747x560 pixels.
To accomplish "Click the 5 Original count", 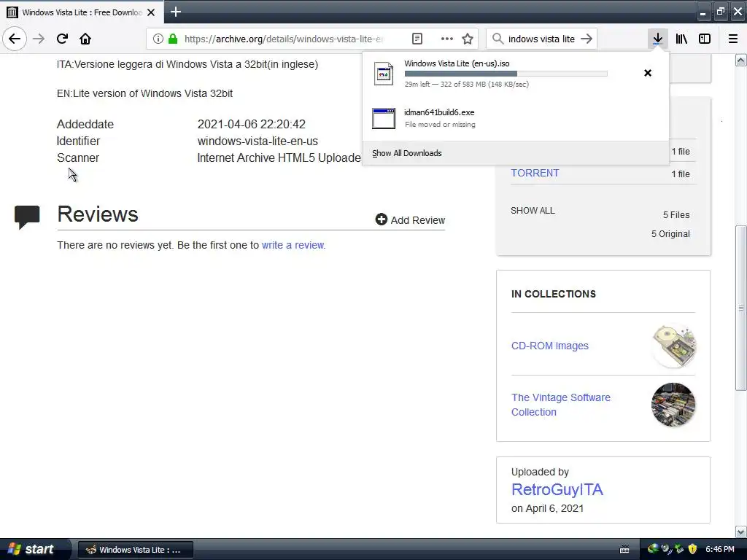I will click(x=670, y=234).
